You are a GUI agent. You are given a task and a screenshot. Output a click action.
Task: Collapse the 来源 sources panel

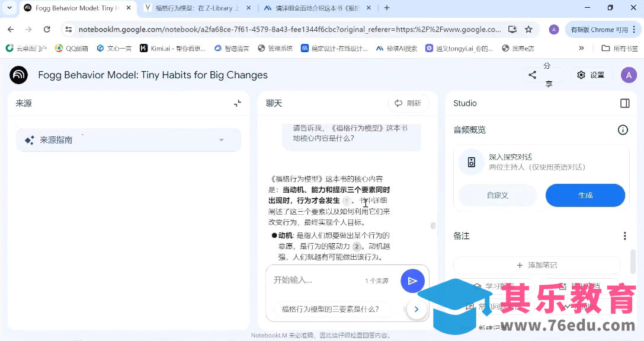coord(238,103)
